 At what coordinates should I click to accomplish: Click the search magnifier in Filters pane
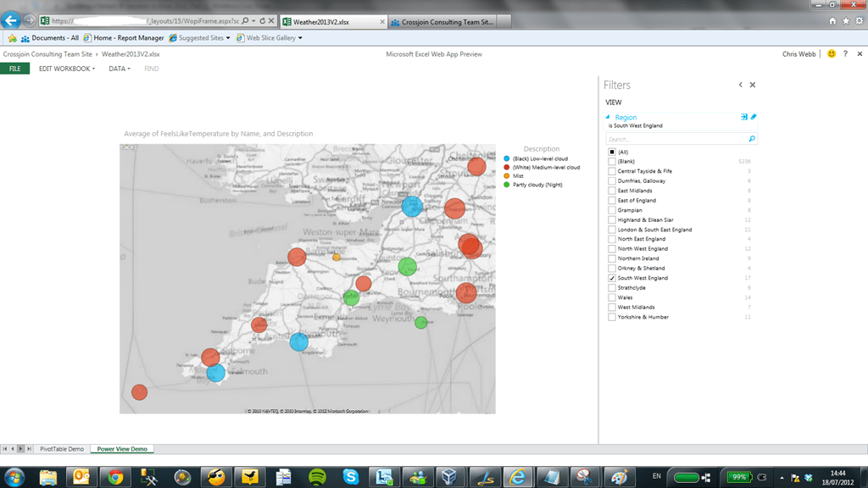click(752, 139)
